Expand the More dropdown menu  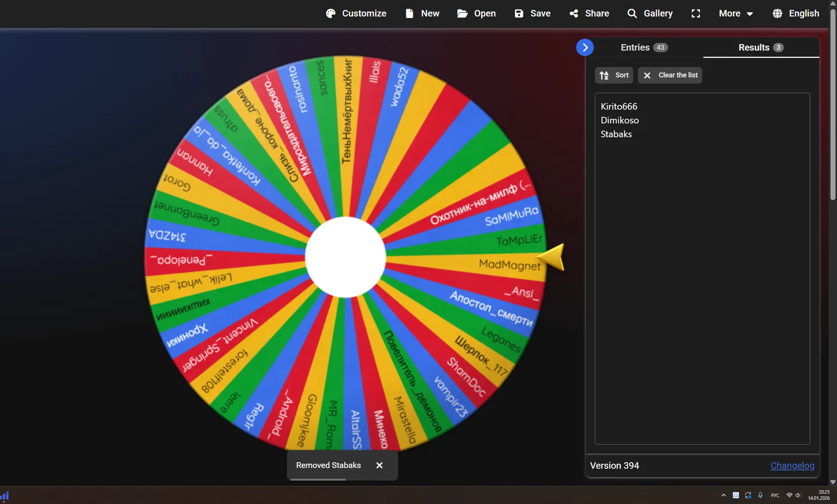pyautogui.click(x=736, y=14)
